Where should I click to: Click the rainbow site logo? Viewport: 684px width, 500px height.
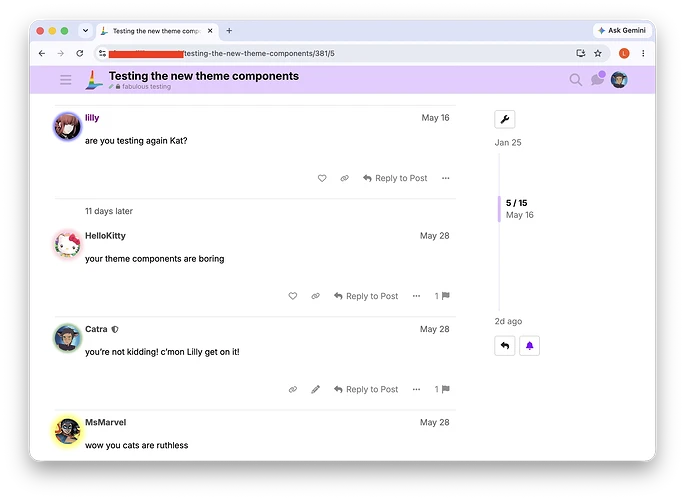click(94, 80)
